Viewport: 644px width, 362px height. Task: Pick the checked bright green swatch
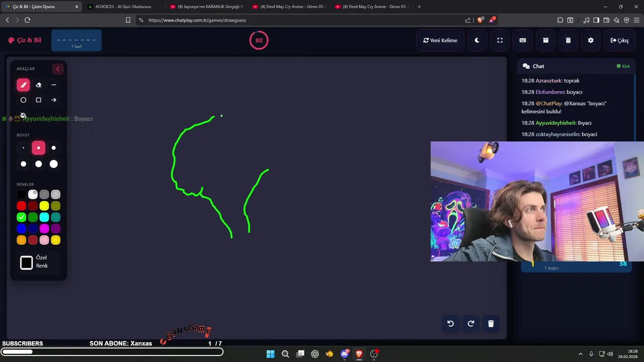click(21, 217)
